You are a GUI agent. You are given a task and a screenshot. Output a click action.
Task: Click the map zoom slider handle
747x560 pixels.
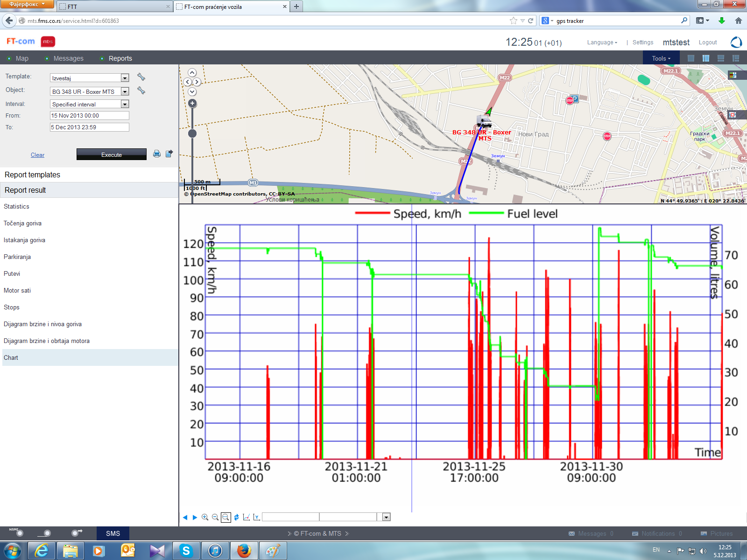(x=192, y=133)
